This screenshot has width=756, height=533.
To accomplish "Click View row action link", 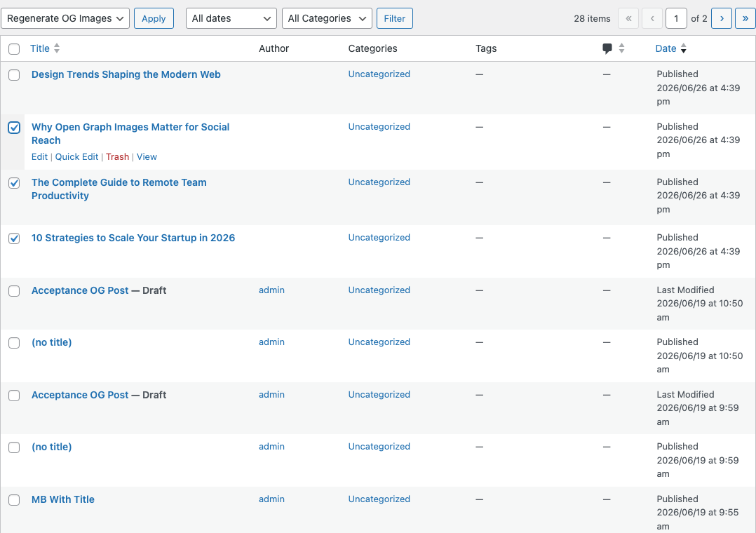I will 147,157.
